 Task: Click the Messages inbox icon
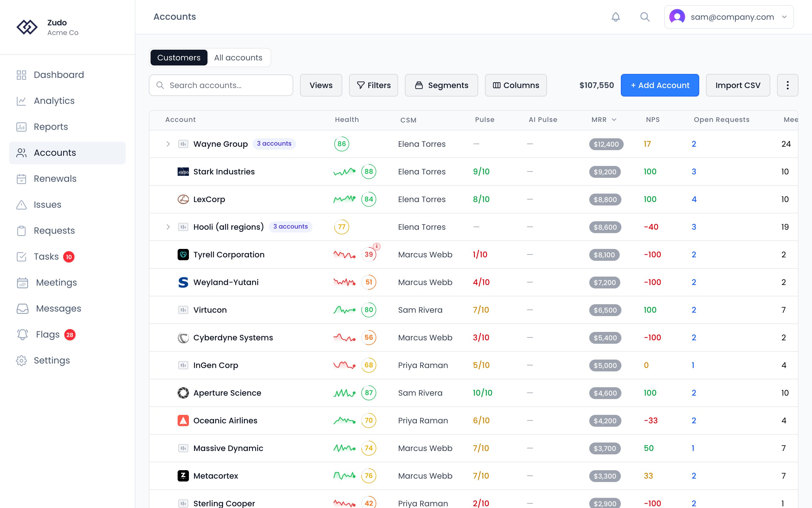(x=23, y=309)
